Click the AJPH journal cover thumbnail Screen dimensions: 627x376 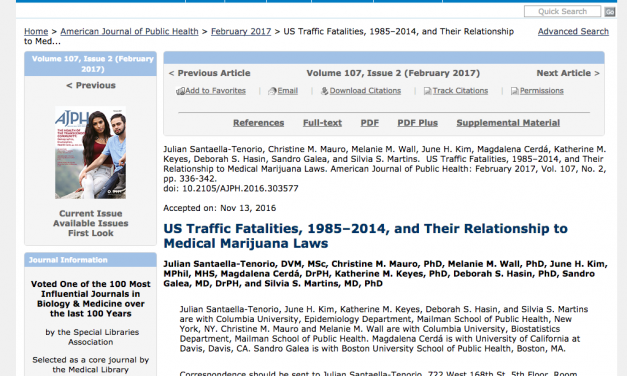click(90, 152)
